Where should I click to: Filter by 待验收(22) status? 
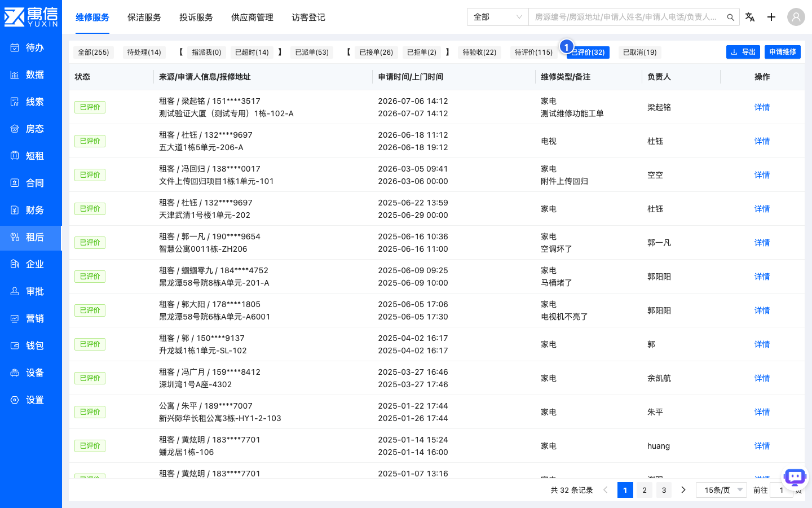pyautogui.click(x=480, y=52)
